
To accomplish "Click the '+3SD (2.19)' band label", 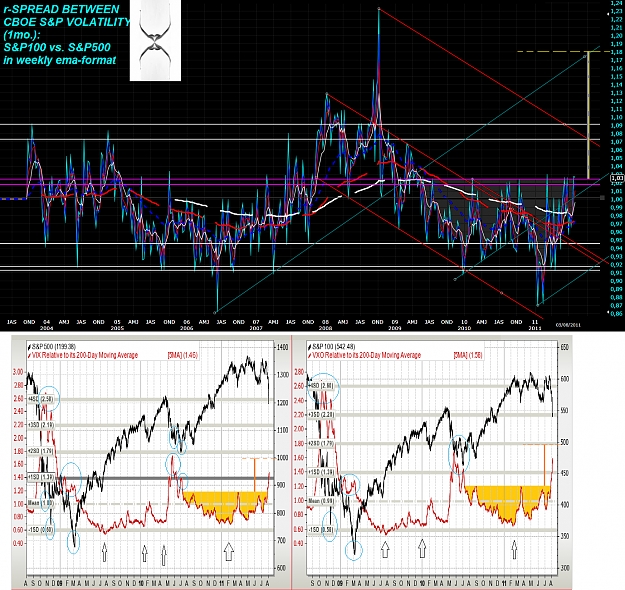I will point(41,425).
